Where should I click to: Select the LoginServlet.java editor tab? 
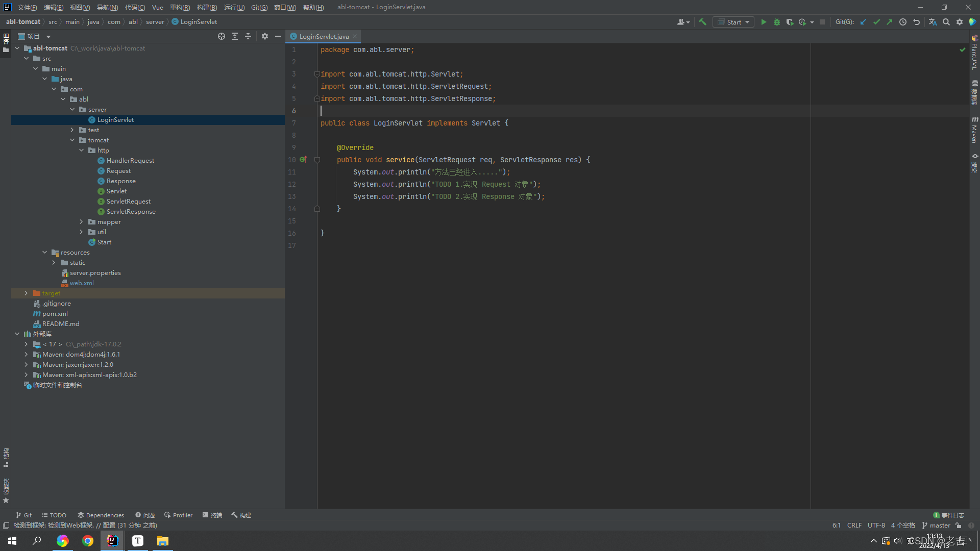pyautogui.click(x=324, y=36)
